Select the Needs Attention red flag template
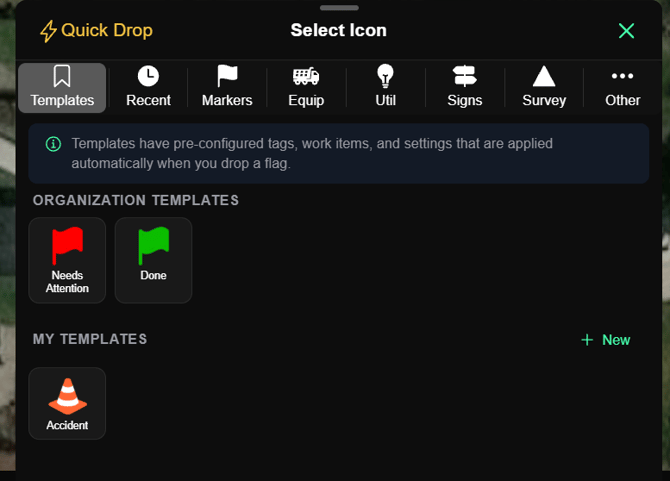Viewport: 670px width, 481px height. tap(67, 260)
